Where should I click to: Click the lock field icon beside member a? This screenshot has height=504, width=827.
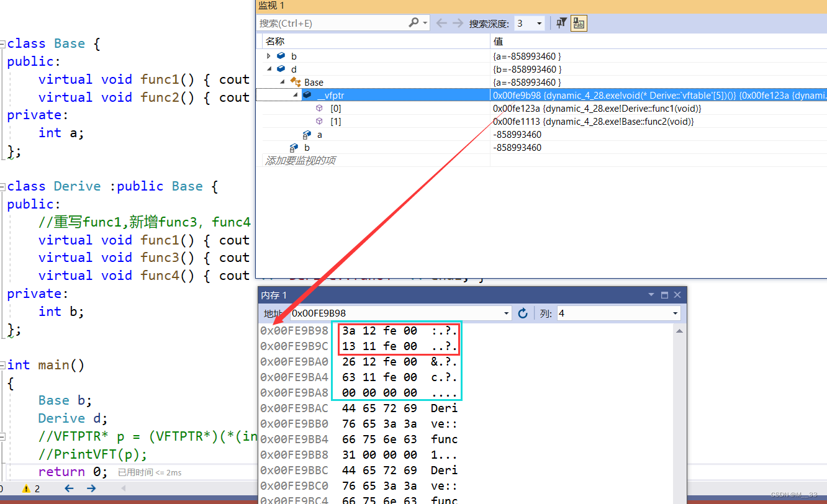tap(307, 134)
